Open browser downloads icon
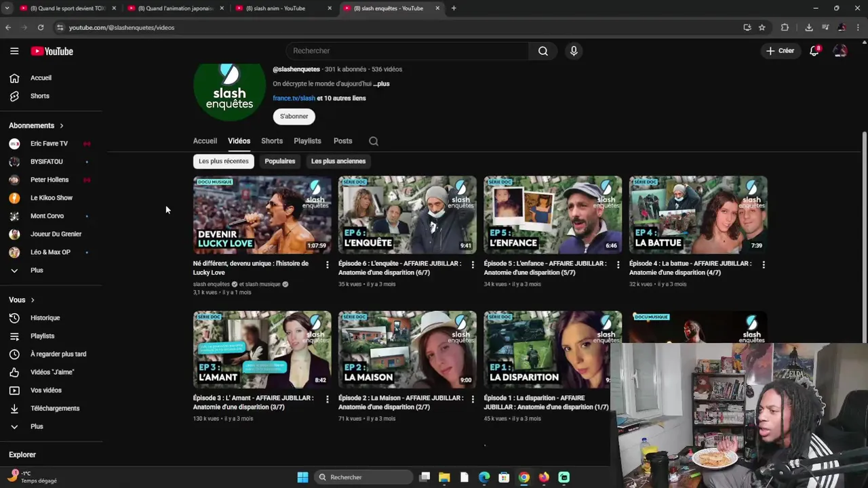This screenshot has width=868, height=488. click(809, 27)
